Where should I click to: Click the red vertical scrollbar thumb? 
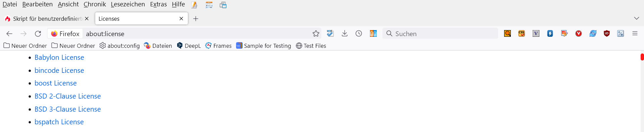642,57
